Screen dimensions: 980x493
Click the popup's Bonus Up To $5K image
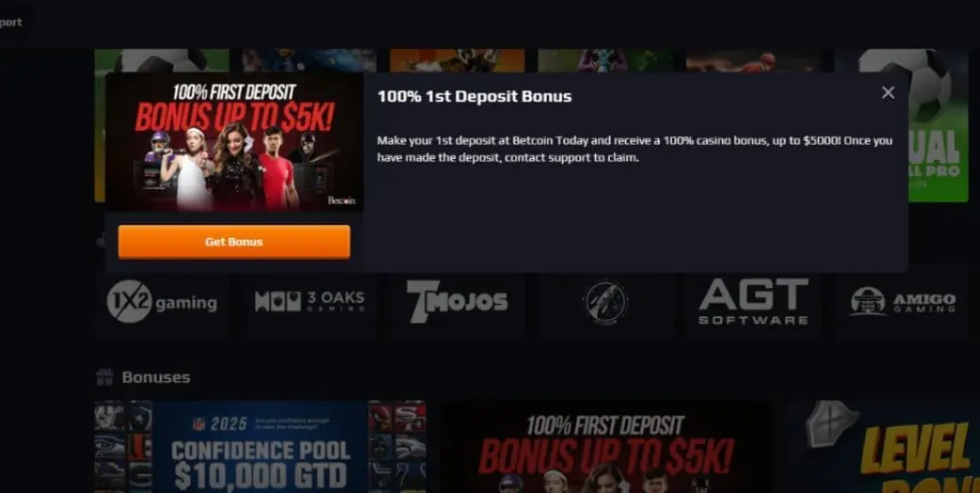pos(234,142)
